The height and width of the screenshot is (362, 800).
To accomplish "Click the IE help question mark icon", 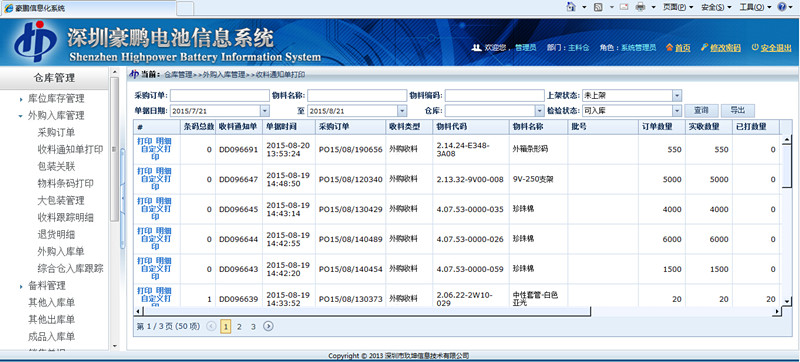I will coord(783,7).
